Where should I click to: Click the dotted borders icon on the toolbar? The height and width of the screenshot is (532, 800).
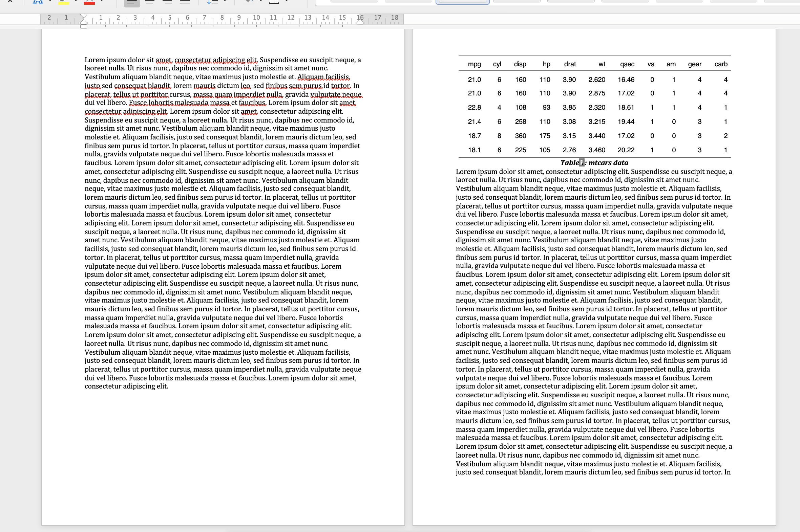(274, 2)
